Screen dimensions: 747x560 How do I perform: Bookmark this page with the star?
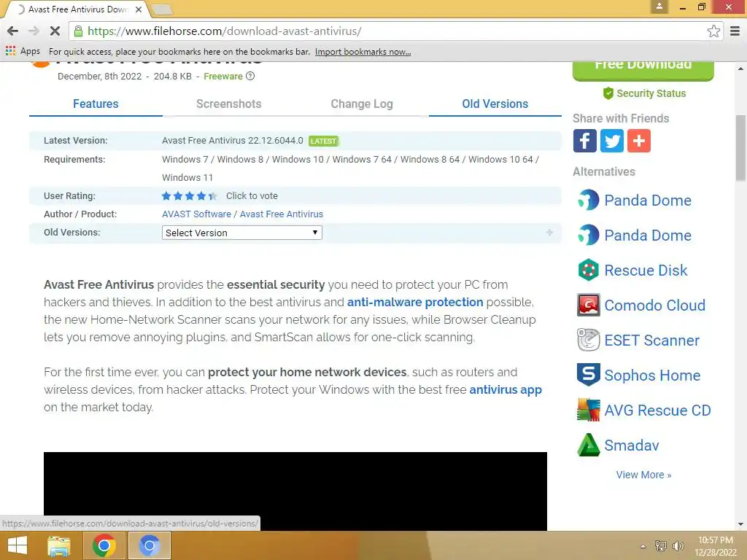click(x=713, y=31)
